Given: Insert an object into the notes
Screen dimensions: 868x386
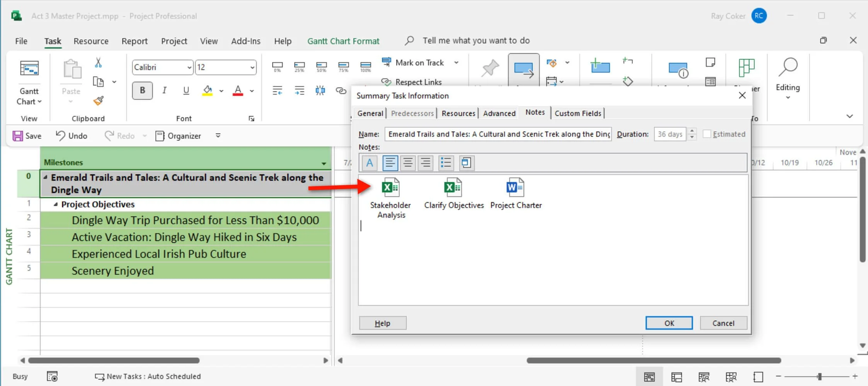Looking at the screenshot, I should [x=466, y=163].
